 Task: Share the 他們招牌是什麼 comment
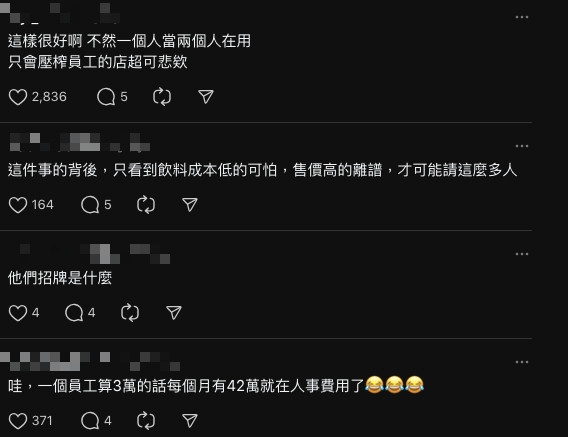[x=174, y=313]
